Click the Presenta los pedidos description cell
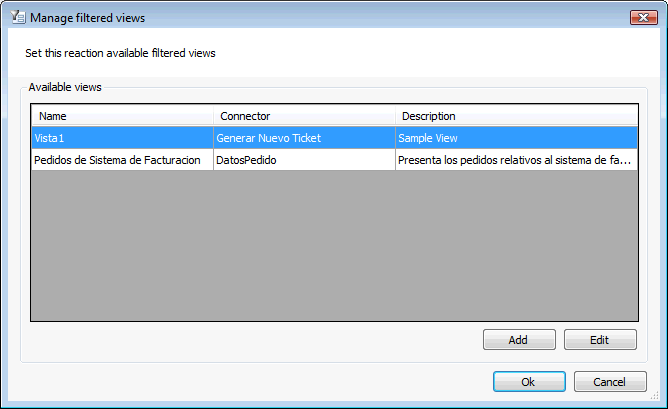The image size is (668, 409). 516,160
